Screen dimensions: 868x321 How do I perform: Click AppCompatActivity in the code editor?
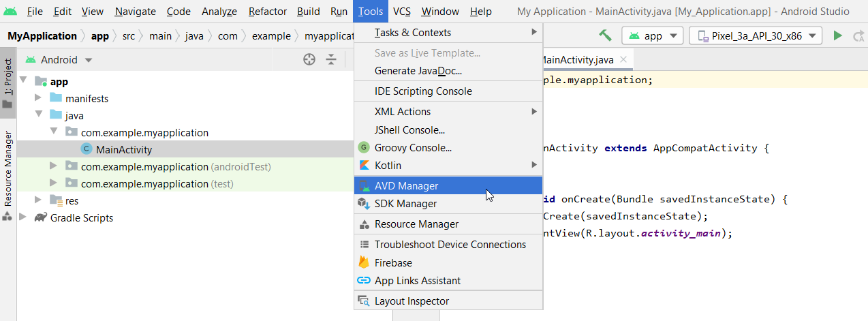pos(703,148)
